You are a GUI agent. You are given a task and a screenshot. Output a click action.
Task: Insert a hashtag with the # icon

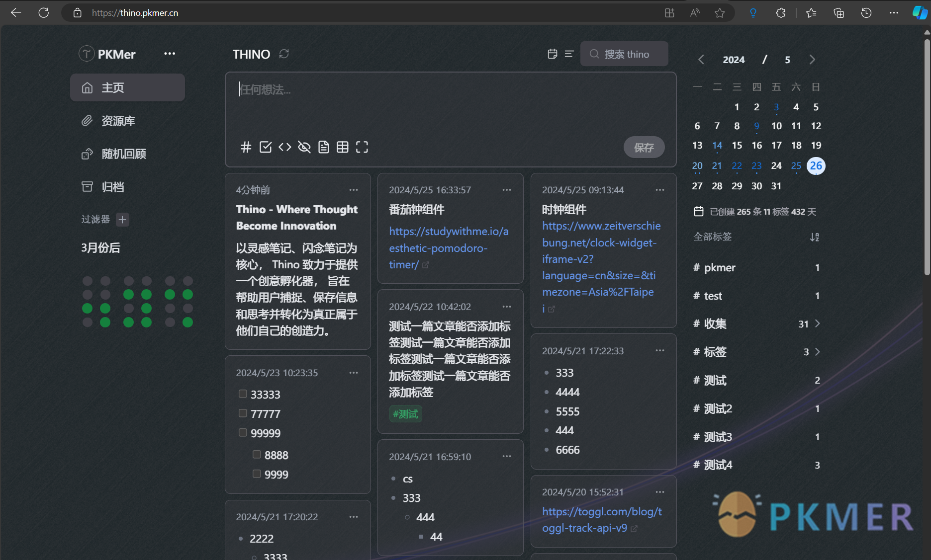[x=246, y=147]
